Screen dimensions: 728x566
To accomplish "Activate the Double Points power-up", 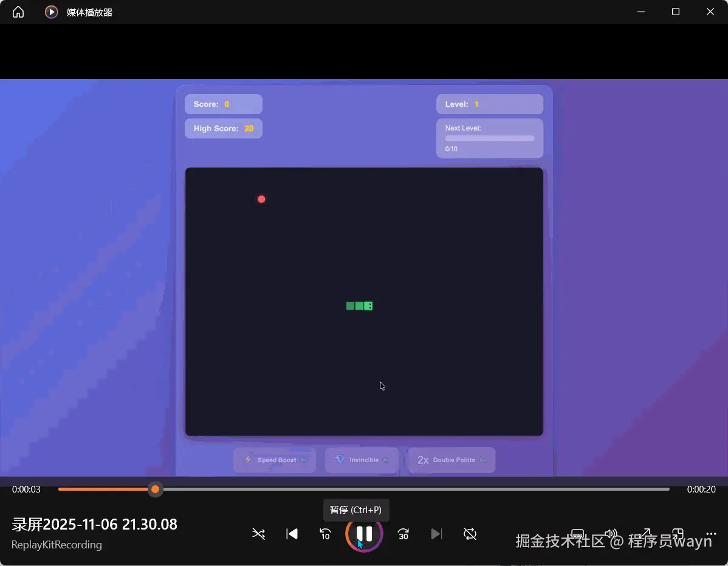I will click(451, 460).
